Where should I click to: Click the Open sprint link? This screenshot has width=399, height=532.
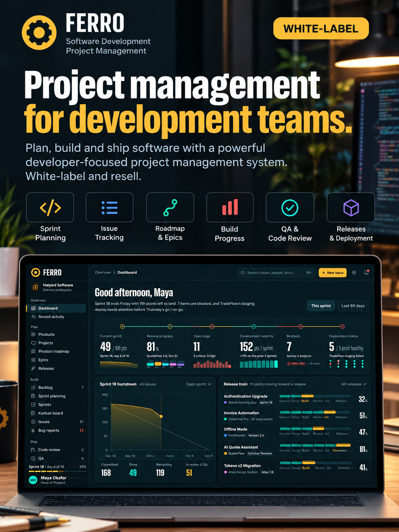click(198, 384)
